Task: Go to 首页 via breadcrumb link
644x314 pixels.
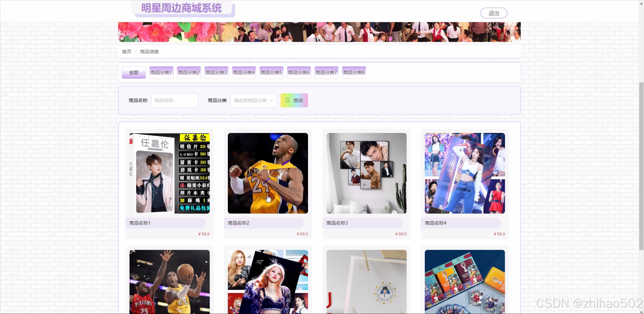Action: 127,52
